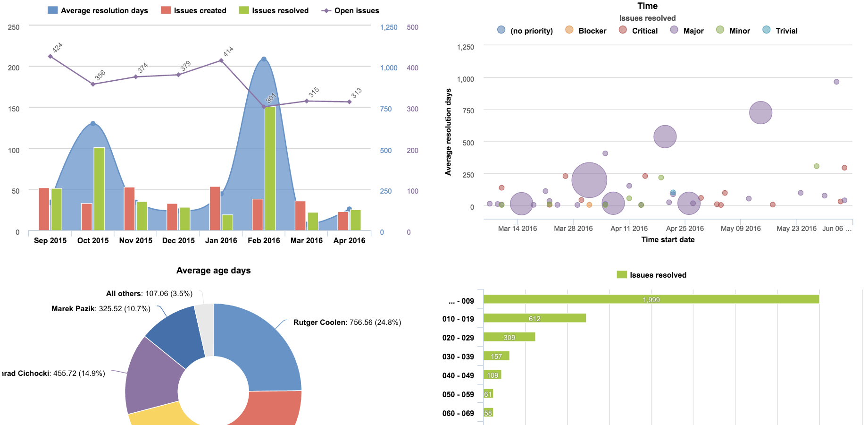This screenshot has height=425, width=868.
Task: Hide the Minor priority series
Action: 720,30
